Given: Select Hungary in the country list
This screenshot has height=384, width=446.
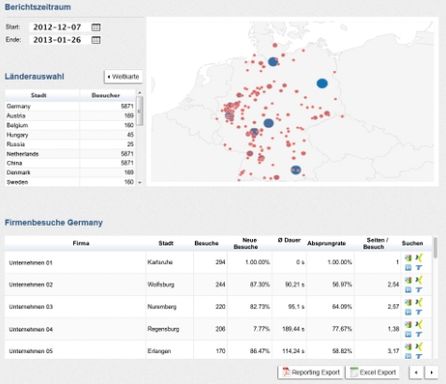Looking at the screenshot, I should point(70,135).
